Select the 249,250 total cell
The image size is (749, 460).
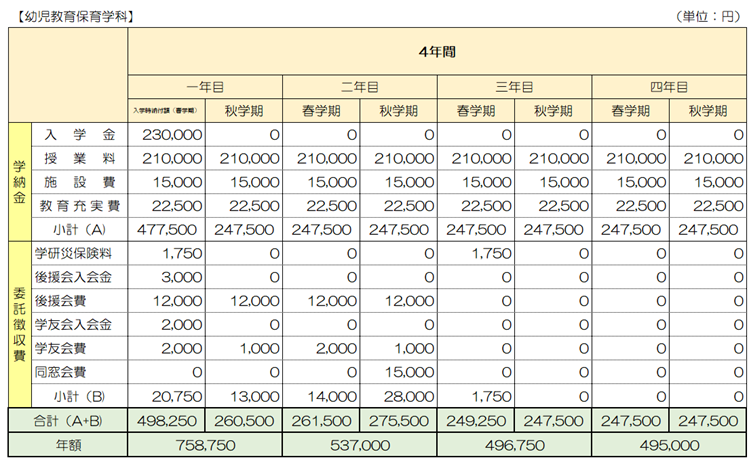click(x=476, y=421)
